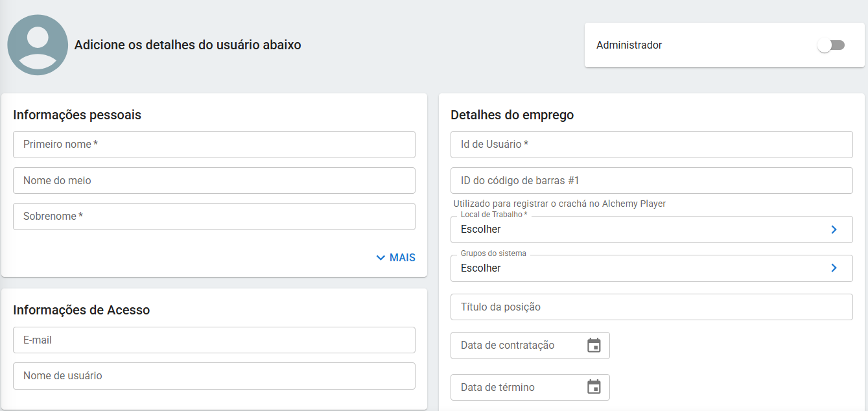Image resolution: width=868 pixels, height=411 pixels.
Task: Click the Id de Usuário field
Action: [x=651, y=145]
